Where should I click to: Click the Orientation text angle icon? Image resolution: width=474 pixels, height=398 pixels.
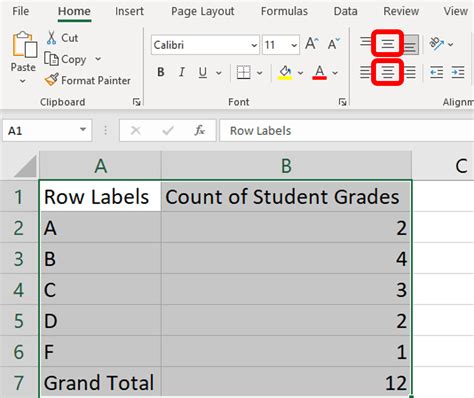click(437, 44)
